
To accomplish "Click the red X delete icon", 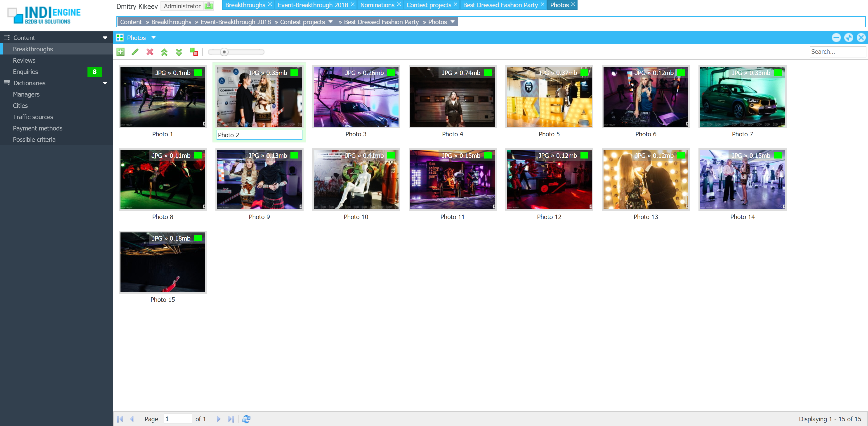I will point(150,52).
